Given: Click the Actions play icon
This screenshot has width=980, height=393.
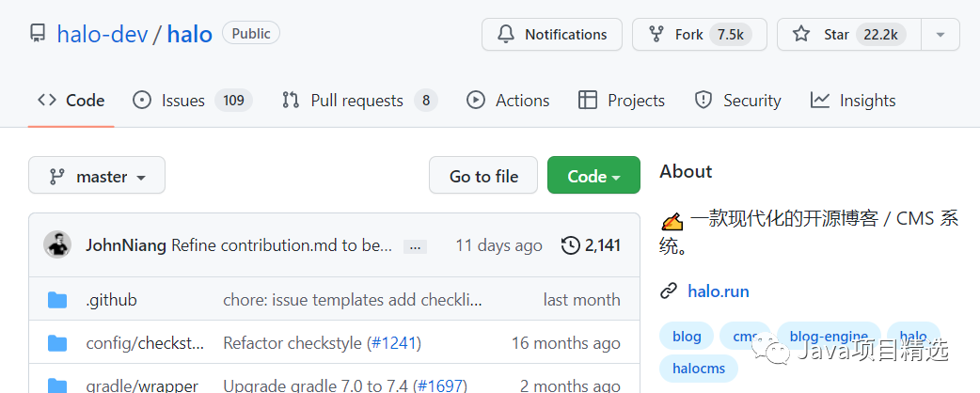Looking at the screenshot, I should [476, 100].
